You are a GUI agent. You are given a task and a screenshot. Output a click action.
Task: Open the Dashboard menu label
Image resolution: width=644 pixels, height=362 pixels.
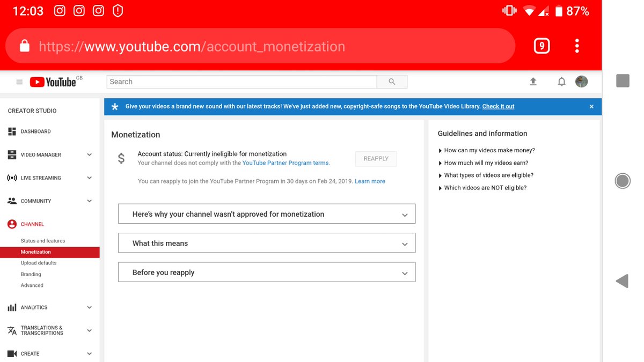coord(36,131)
